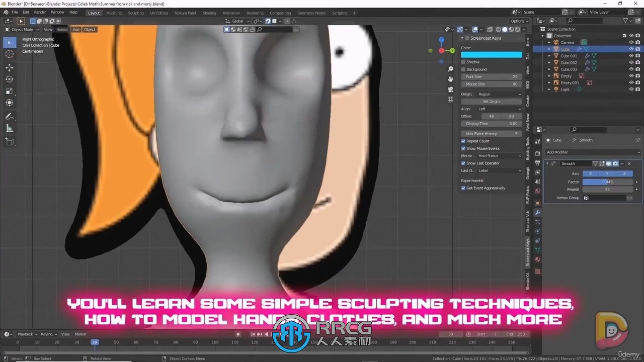Open the timeline Keying menu button

point(48,334)
